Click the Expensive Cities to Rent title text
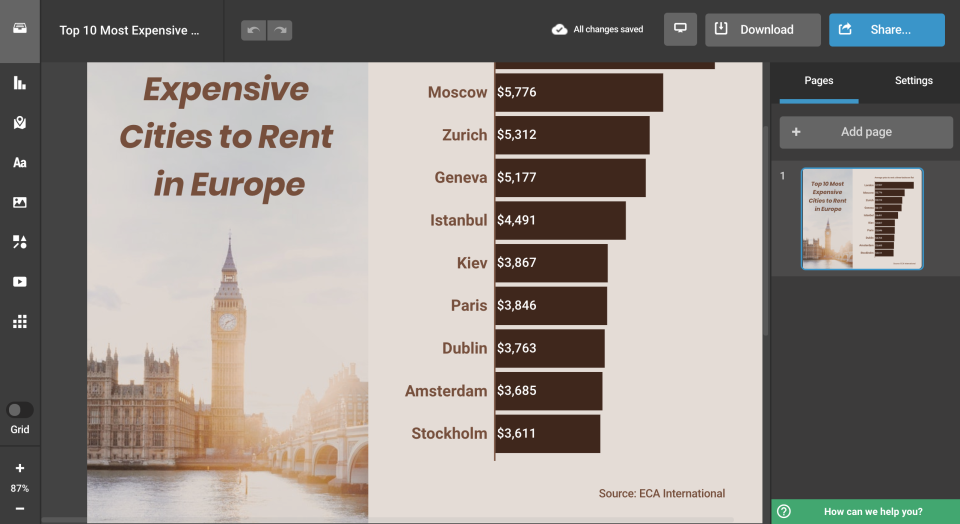Screen dimensions: 960x524 pos(227,137)
